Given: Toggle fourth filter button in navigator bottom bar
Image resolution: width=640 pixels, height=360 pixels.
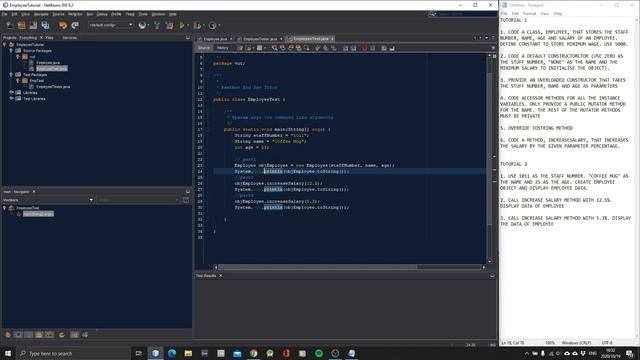Looking at the screenshot, I should (39, 335).
